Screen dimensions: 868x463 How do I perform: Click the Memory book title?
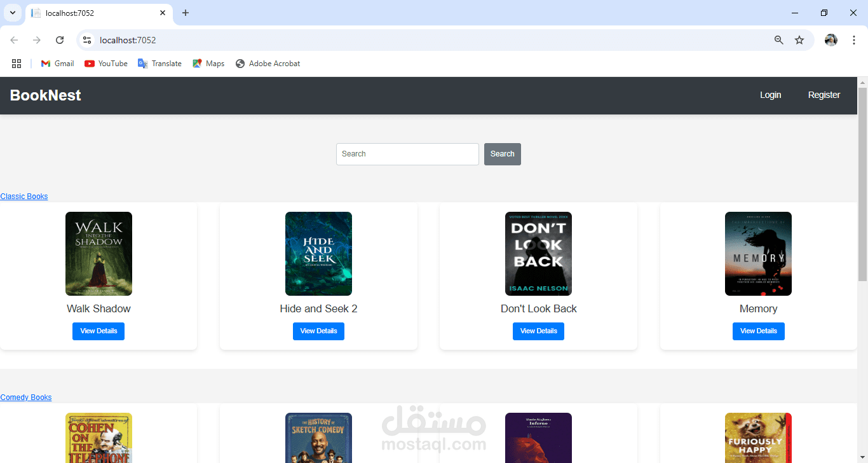pyautogui.click(x=759, y=309)
